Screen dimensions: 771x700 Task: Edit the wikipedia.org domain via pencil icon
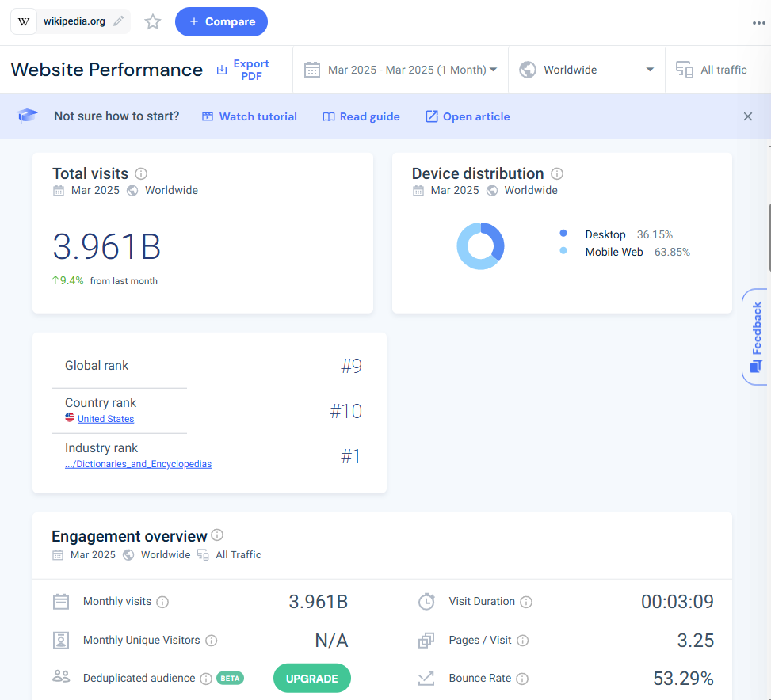pyautogui.click(x=119, y=21)
